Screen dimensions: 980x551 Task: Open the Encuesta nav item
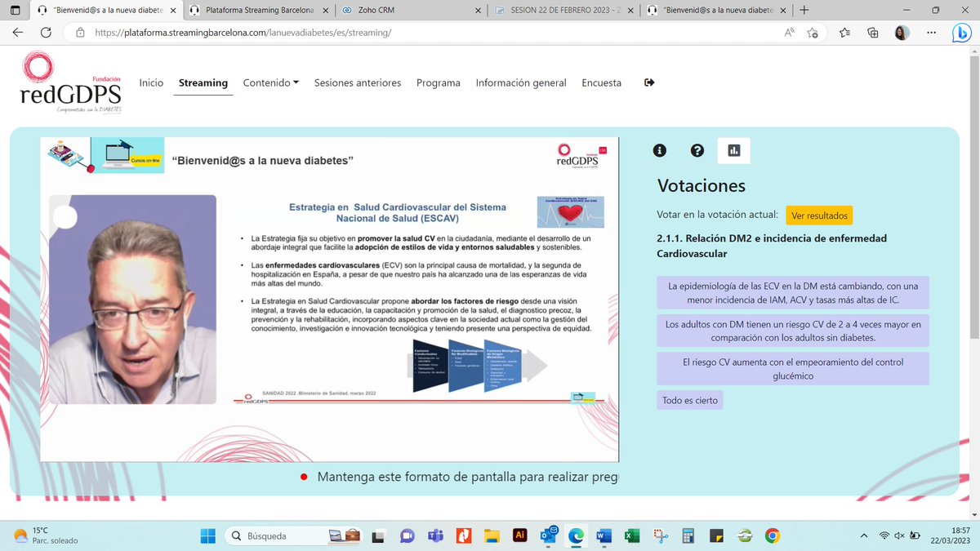click(602, 82)
